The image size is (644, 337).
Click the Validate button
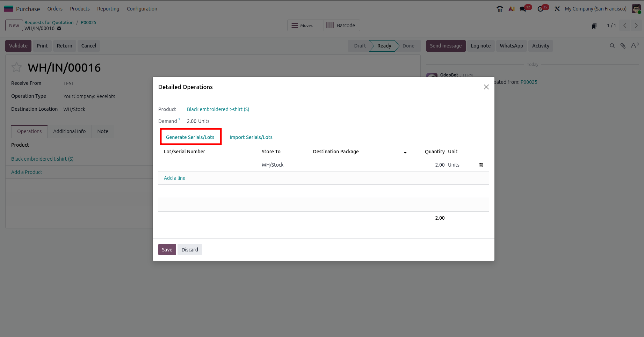(x=18, y=46)
